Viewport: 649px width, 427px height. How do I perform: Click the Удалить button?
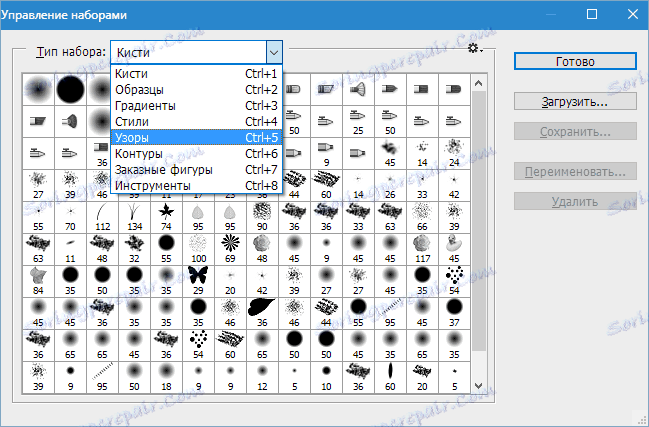(575, 202)
